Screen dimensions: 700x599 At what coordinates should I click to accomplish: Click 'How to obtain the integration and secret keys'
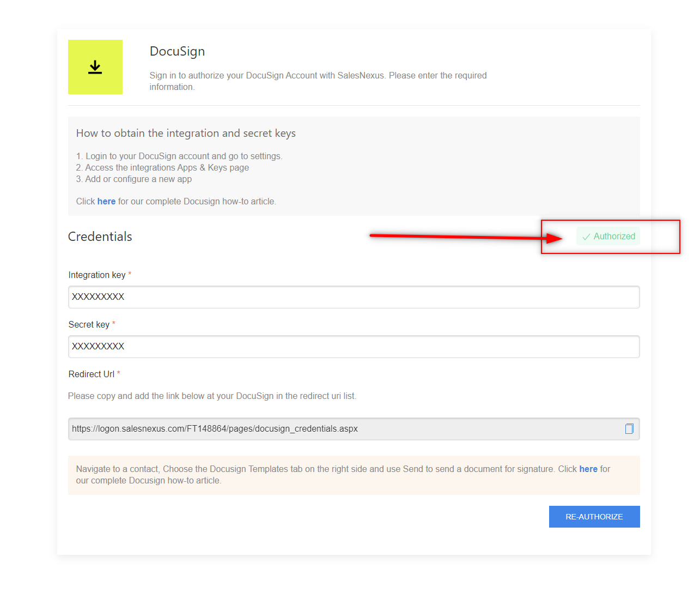(186, 134)
